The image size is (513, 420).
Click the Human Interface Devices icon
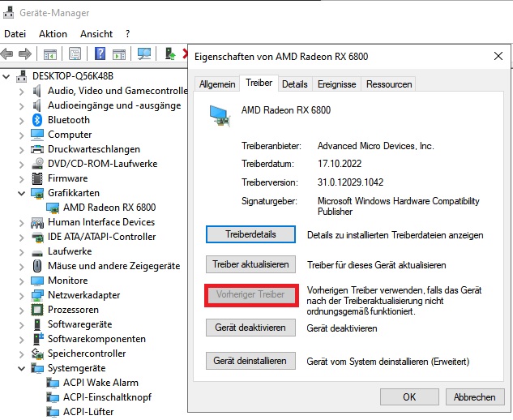point(37,223)
